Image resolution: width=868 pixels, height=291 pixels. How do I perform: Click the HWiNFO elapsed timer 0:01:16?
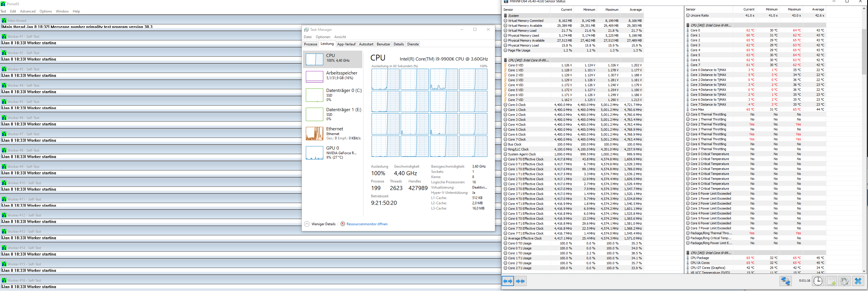click(x=804, y=281)
